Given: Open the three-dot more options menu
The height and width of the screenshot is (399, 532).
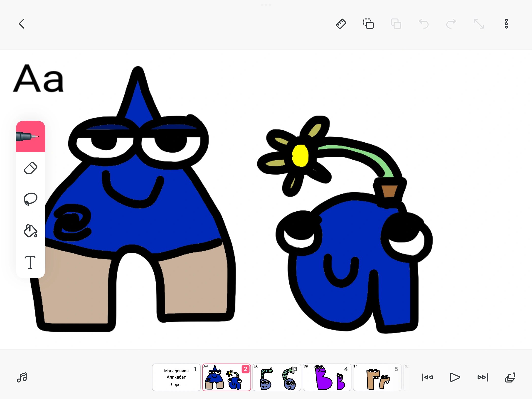Looking at the screenshot, I should coord(506,24).
